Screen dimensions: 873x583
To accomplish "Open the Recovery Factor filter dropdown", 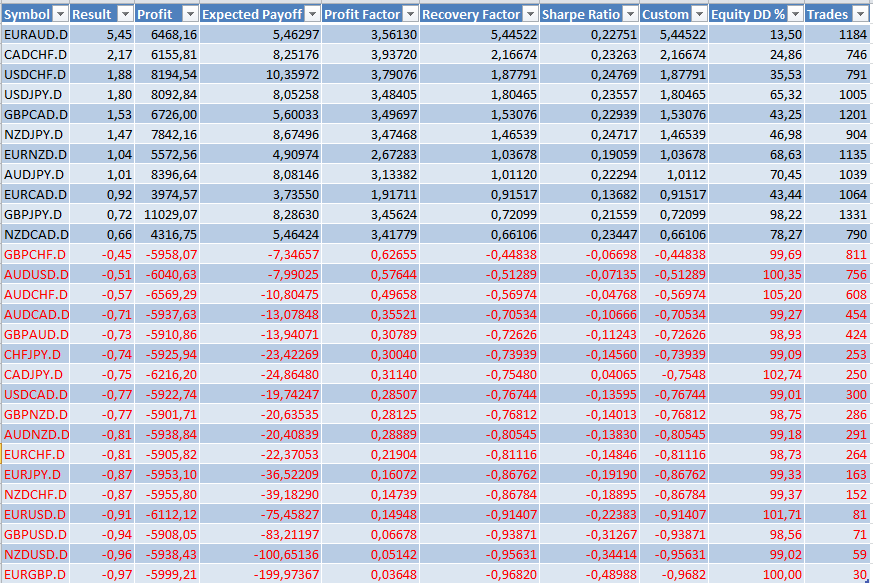I will click(531, 14).
